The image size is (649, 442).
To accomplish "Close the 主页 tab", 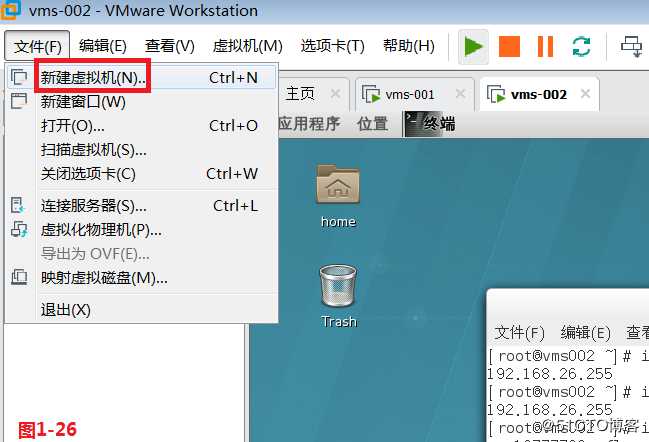I will pos(336,94).
